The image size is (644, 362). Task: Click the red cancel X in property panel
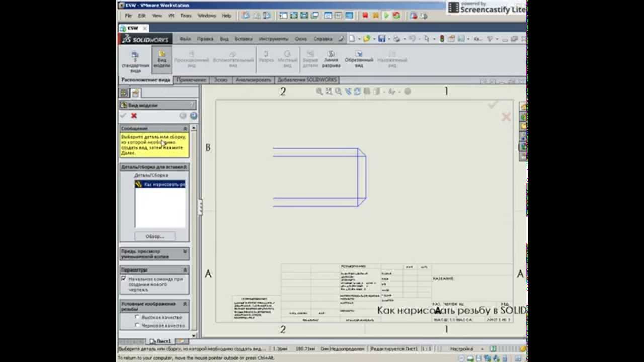click(x=134, y=115)
